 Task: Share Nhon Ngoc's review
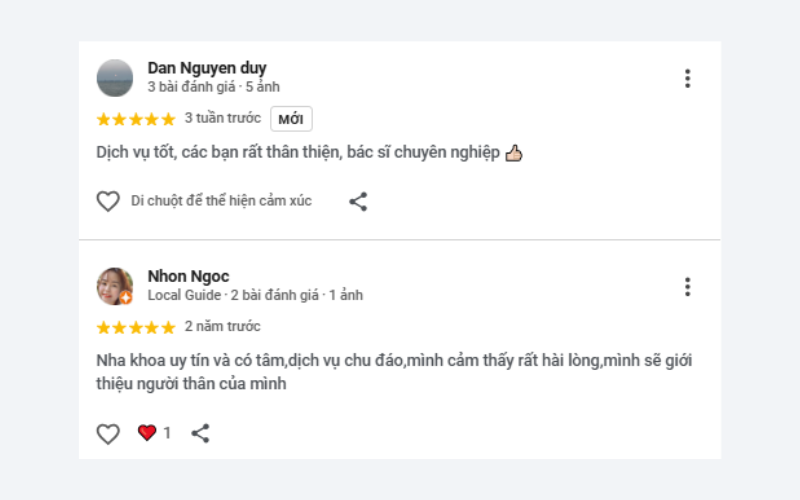(x=200, y=433)
